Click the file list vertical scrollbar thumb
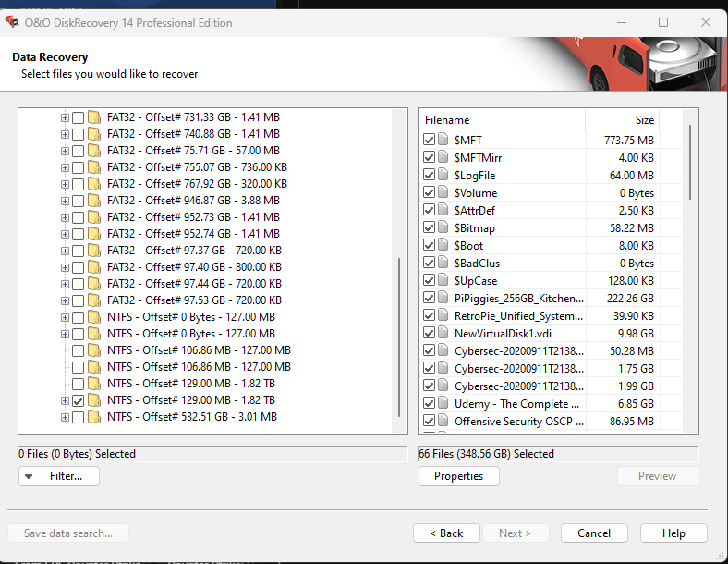The height and width of the screenshot is (564, 728). coord(690,162)
